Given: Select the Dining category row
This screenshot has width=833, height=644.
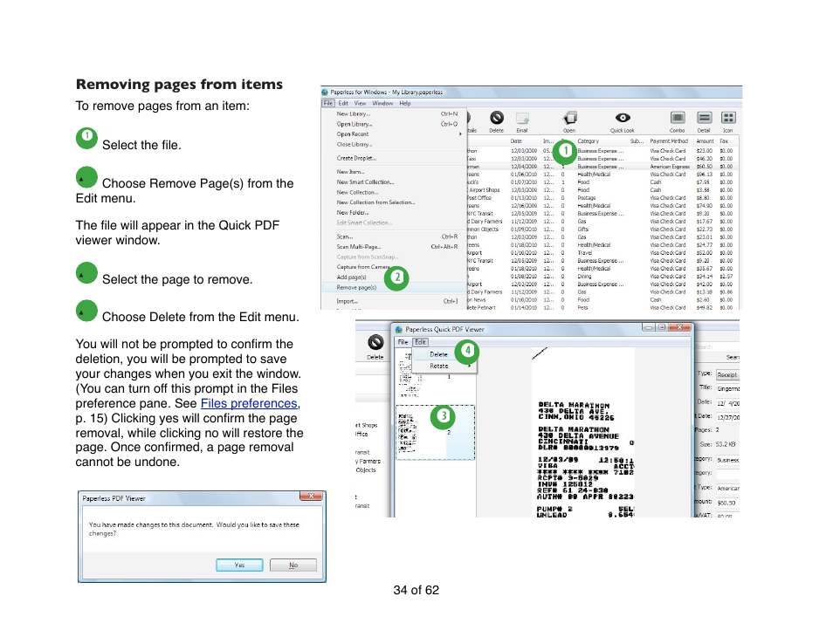Looking at the screenshot, I should click(x=603, y=276).
